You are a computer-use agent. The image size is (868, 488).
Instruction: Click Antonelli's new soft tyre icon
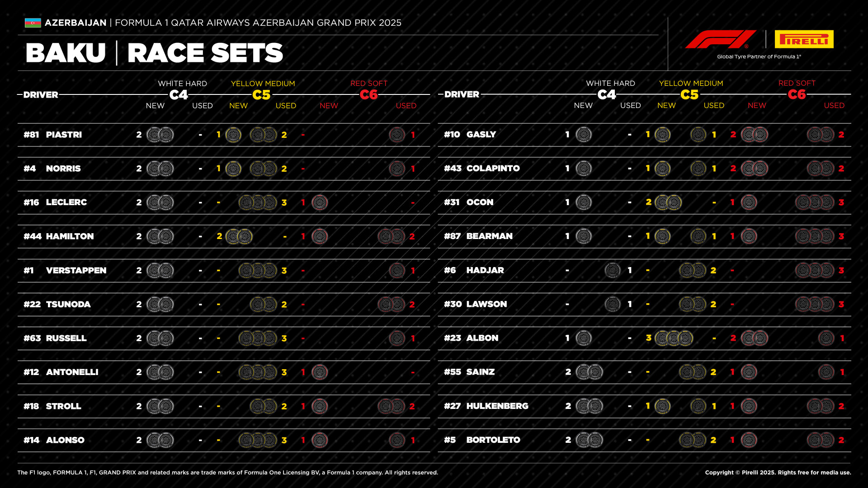coord(320,372)
